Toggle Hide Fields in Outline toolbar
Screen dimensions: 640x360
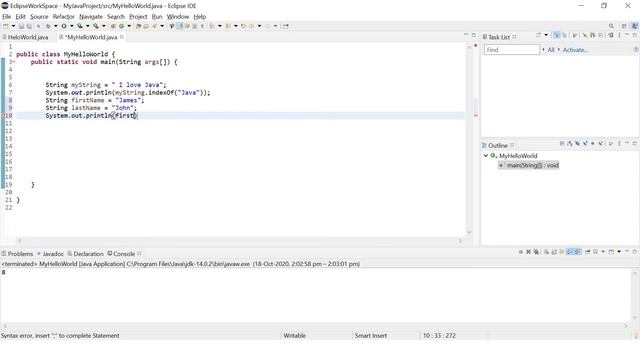578,144
